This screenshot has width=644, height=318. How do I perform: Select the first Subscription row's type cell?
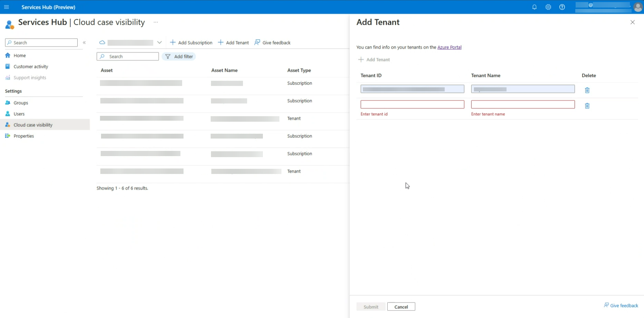[300, 83]
